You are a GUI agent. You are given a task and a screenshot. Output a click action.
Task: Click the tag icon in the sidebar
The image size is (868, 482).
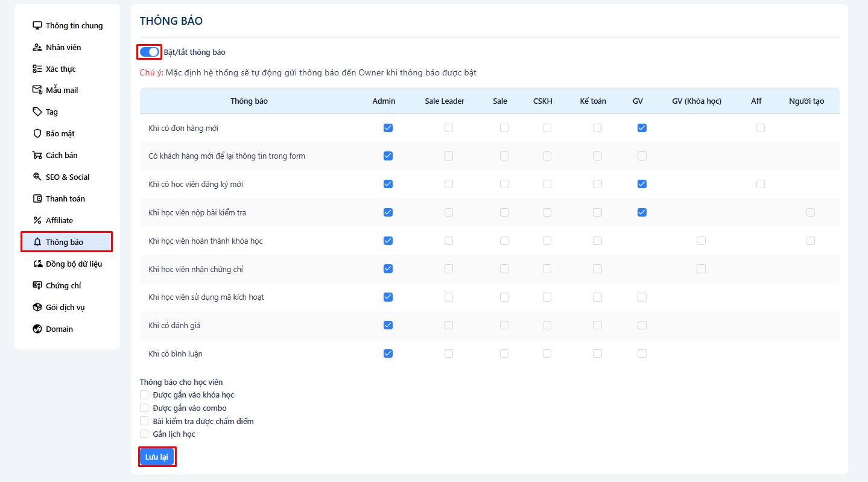click(x=37, y=112)
